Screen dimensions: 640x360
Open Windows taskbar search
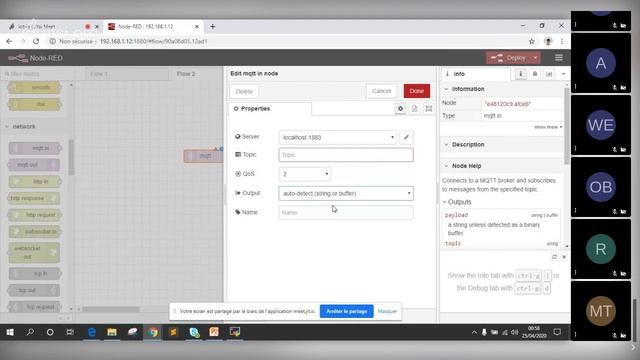point(30,332)
